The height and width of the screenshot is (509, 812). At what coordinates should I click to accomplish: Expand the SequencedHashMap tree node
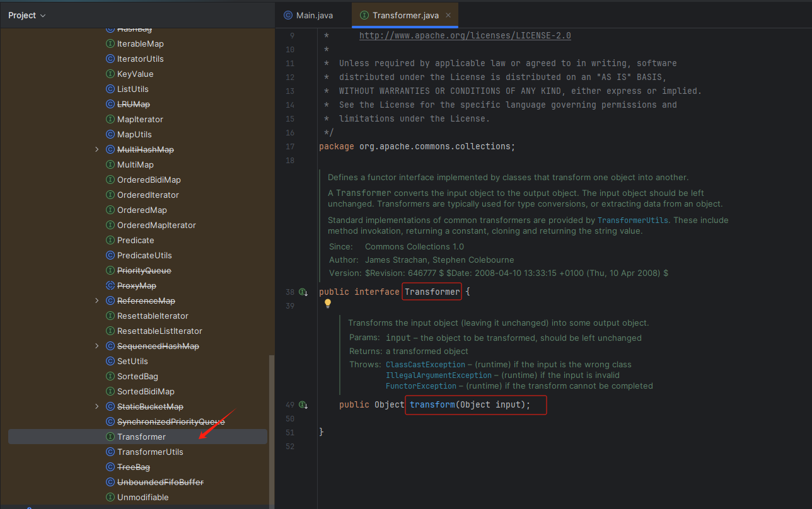pos(96,346)
